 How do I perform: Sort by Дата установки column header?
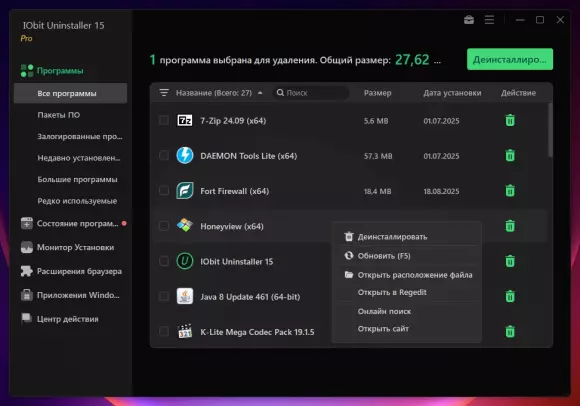click(452, 93)
